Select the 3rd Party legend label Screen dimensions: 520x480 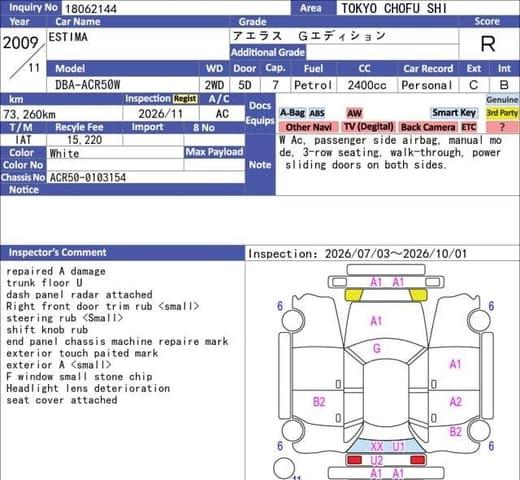click(x=502, y=113)
